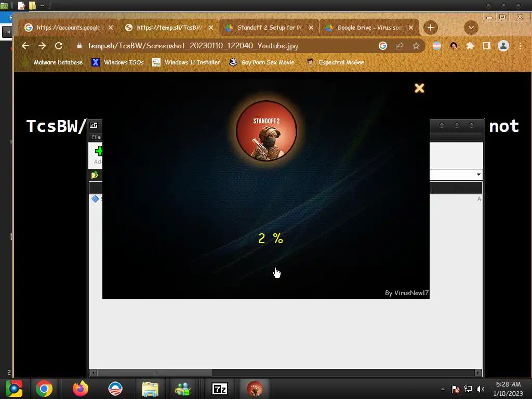Close the Standoff 2 Setup tab
The height and width of the screenshot is (399, 532).
click(x=311, y=28)
